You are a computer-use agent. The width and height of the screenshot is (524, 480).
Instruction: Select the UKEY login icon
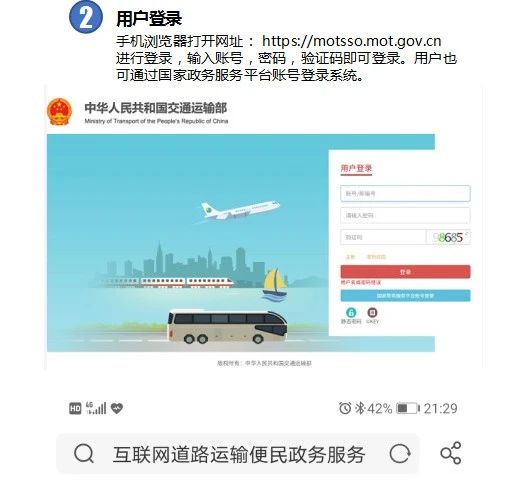(x=372, y=313)
